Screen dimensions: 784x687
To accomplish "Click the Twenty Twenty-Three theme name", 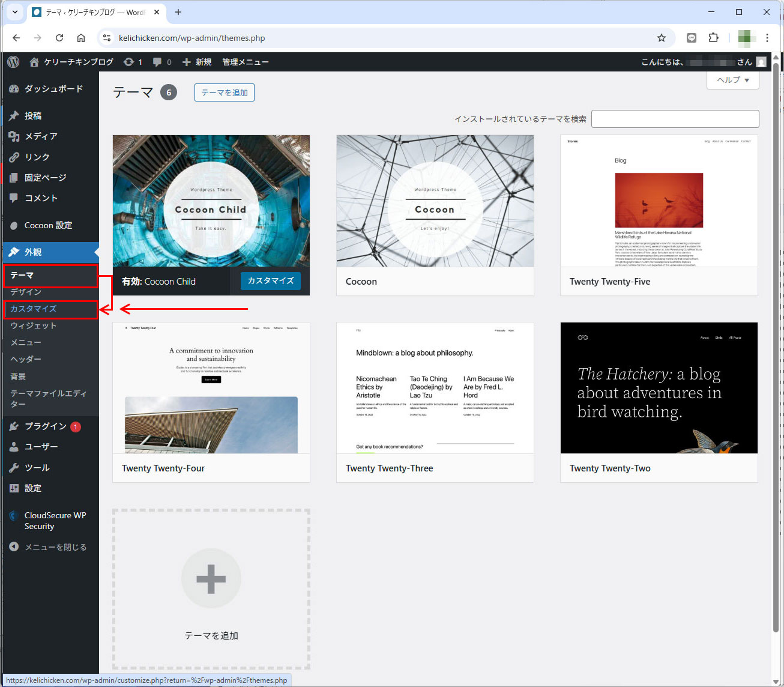I will [390, 468].
